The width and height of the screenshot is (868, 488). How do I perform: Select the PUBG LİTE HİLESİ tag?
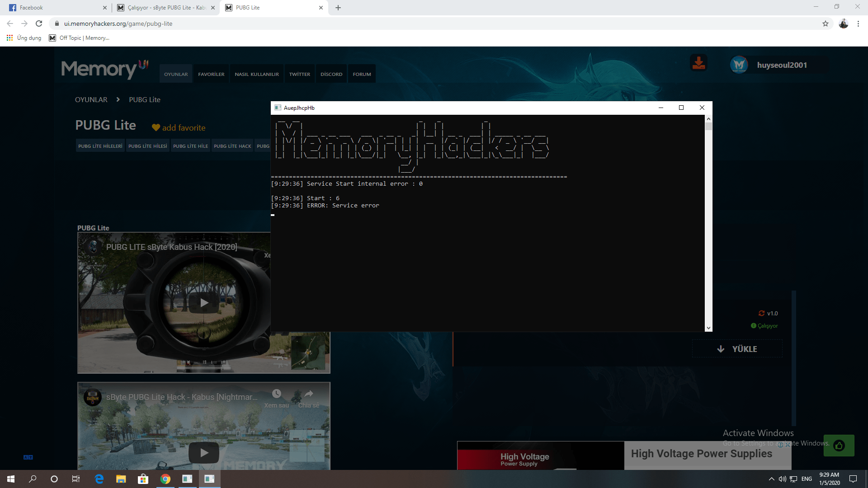tap(147, 146)
